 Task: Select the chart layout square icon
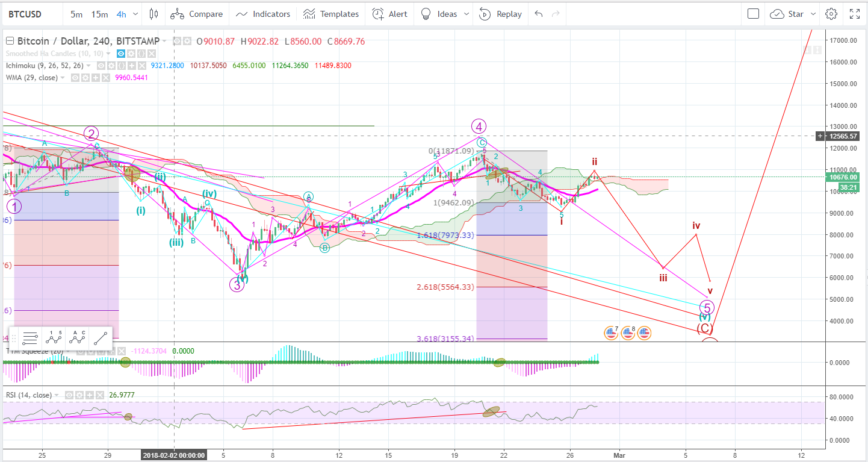753,14
